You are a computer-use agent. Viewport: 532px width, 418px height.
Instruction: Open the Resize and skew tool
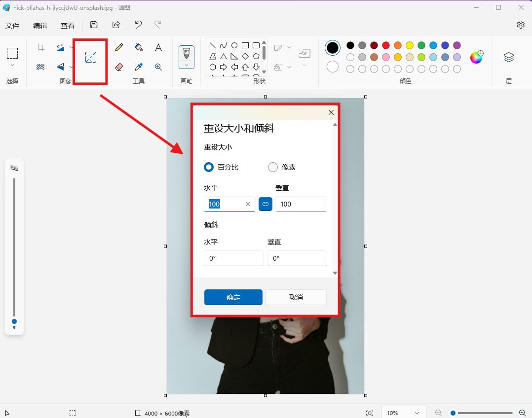[91, 57]
